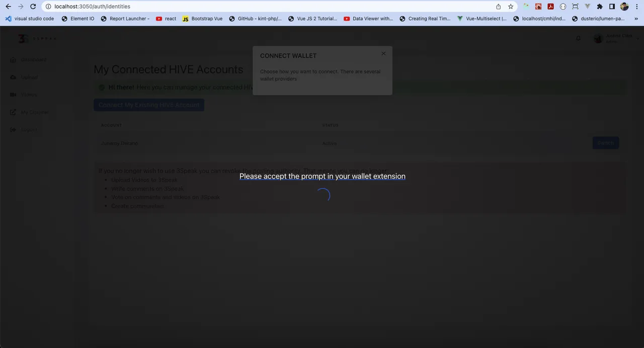Click the site info icon in address bar
This screenshot has width=644, height=348.
point(48,7)
